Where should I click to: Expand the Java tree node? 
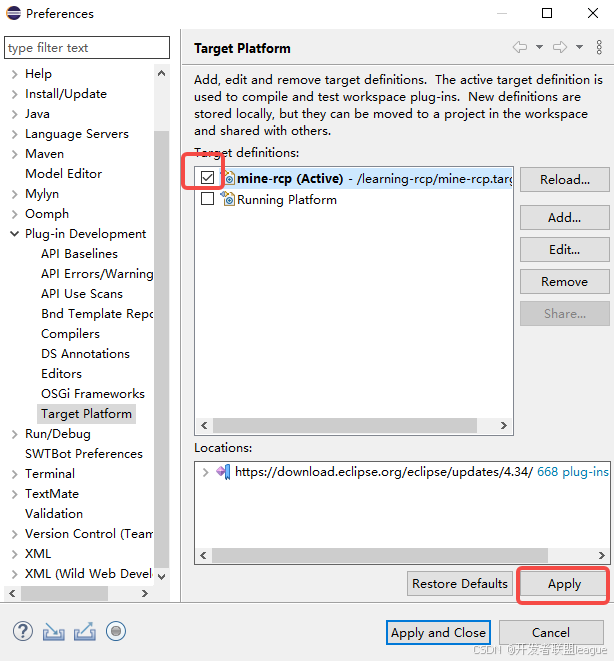tap(14, 115)
